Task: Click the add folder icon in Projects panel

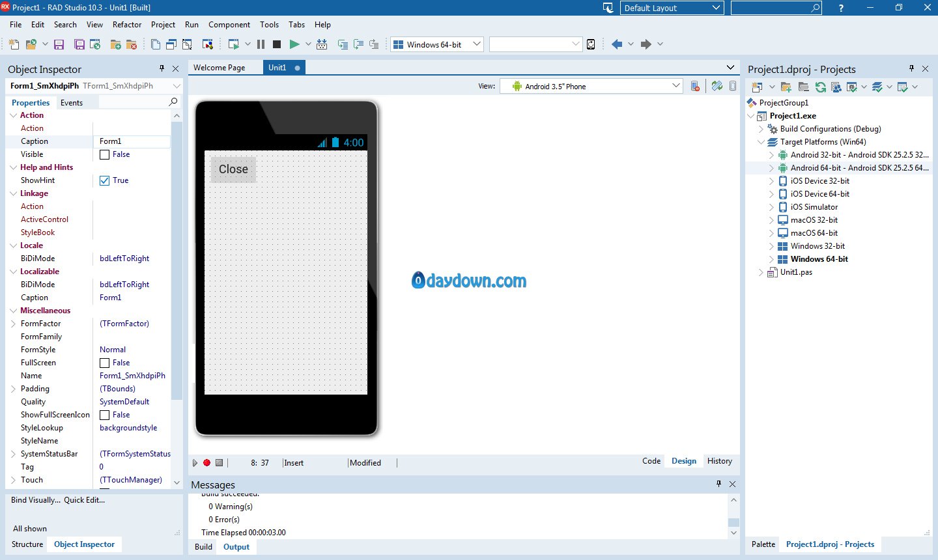Action: (x=786, y=87)
